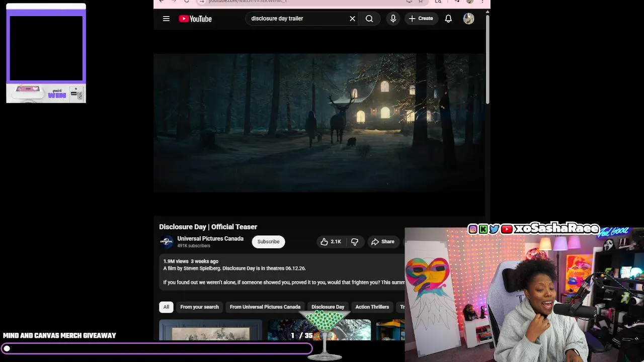Like the video with 2.1K likes
This screenshot has width=644, height=362.
click(x=331, y=242)
